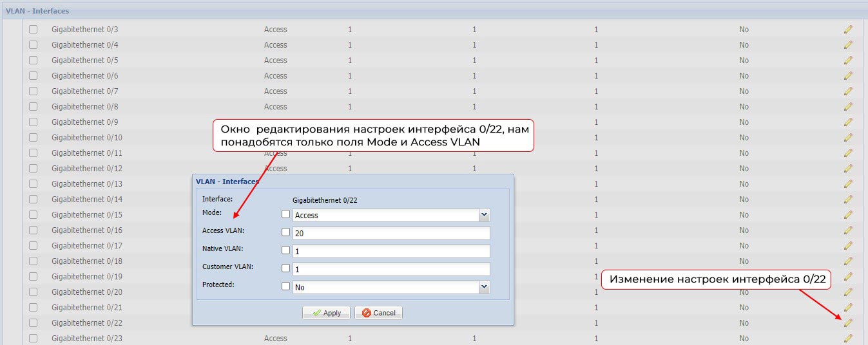
Task: Click the VLAN - Interfaces panel header
Action: [434, 11]
